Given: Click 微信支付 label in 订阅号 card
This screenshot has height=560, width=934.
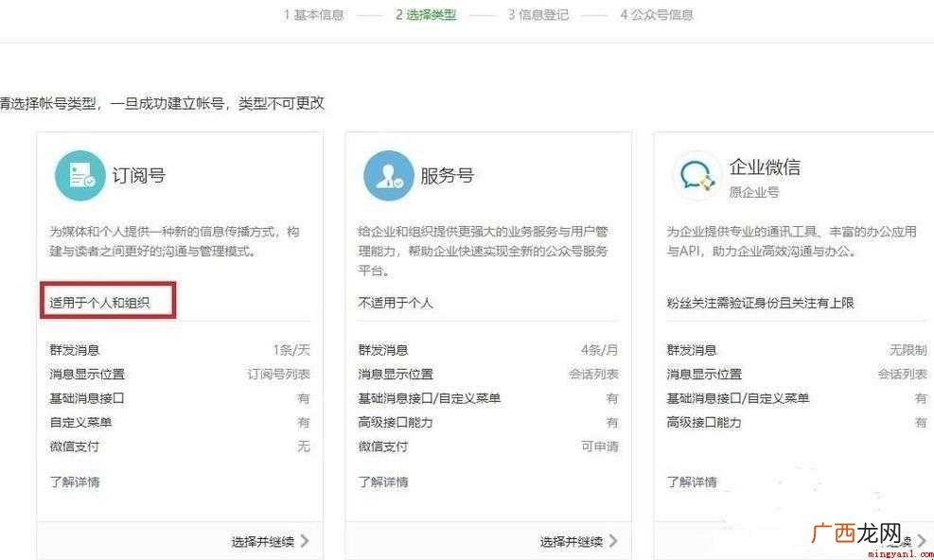Looking at the screenshot, I should click(75, 446).
